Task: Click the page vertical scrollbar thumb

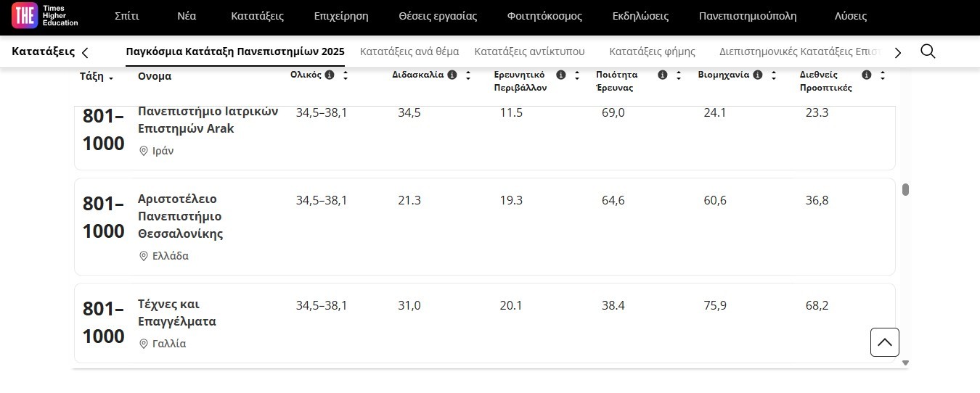Action: tap(905, 190)
